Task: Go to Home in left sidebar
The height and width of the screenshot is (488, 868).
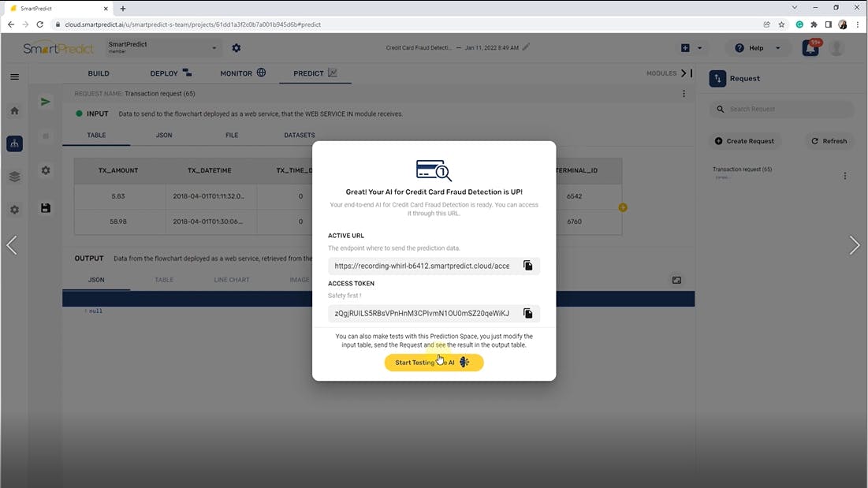Action: (x=15, y=110)
